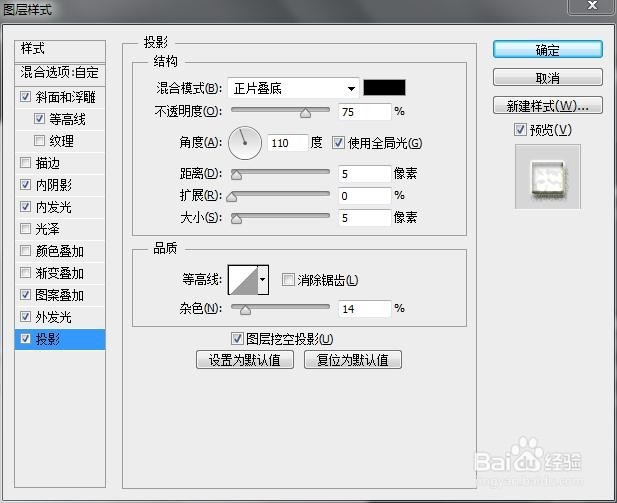Click the 扩展 slider handle
Viewport: 617px width, 503px height.
click(x=232, y=197)
